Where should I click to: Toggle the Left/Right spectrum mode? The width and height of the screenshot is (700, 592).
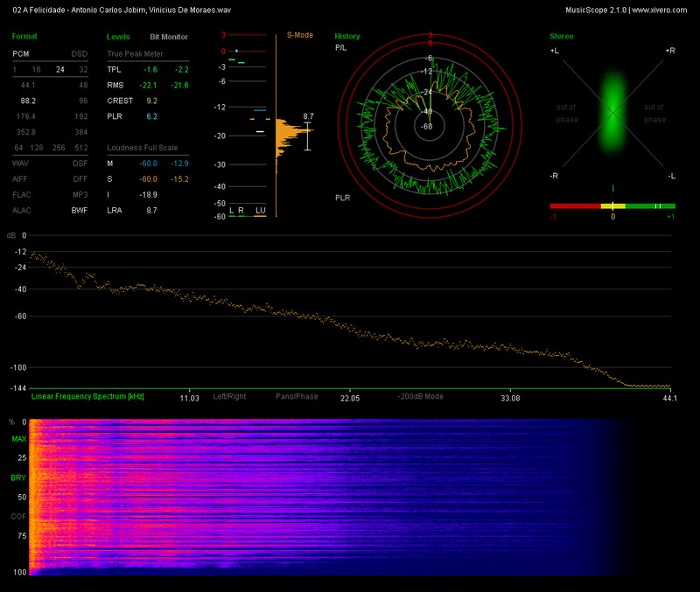point(229,396)
